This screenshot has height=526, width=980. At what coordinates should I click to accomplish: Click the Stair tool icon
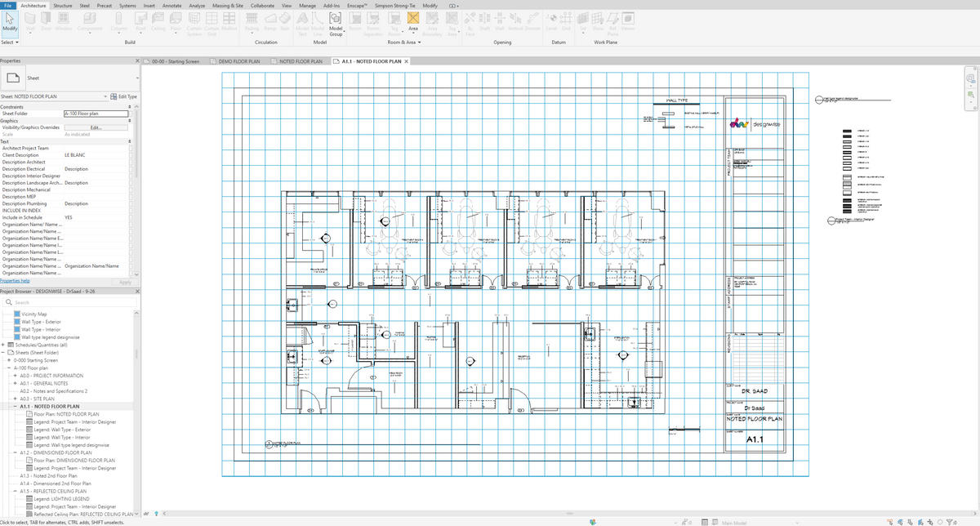click(285, 19)
